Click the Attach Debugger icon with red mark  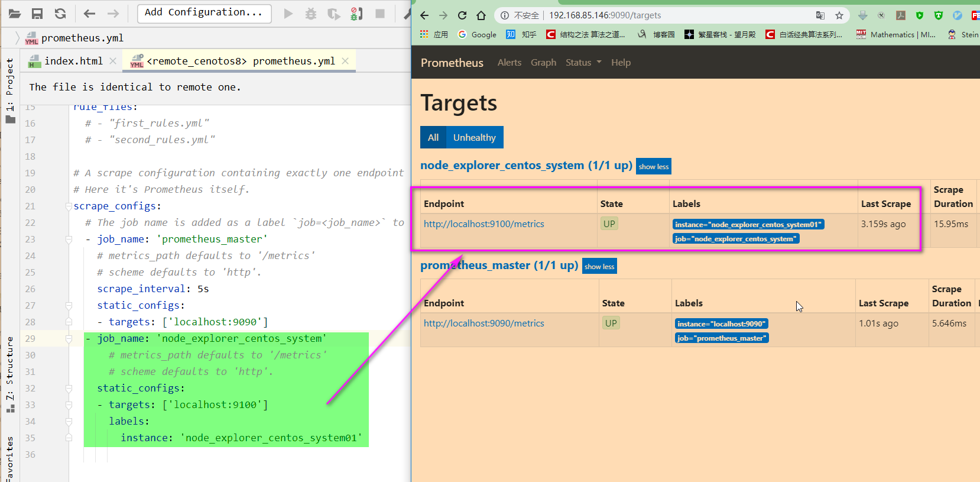coord(356,14)
